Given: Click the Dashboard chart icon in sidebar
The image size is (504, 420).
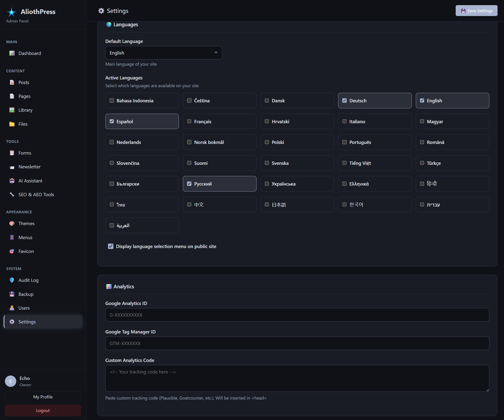Looking at the screenshot, I should (12, 53).
